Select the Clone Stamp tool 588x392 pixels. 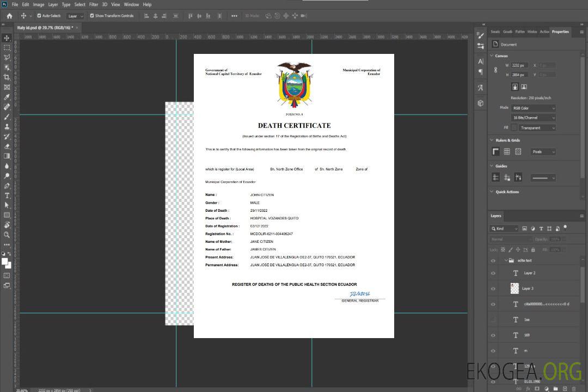tap(7, 126)
